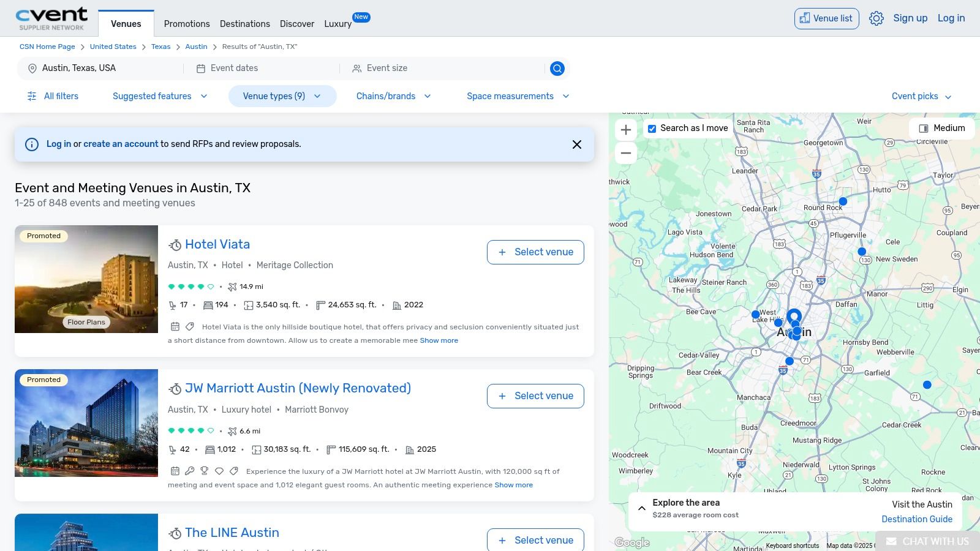Open settings via the gear icon
The image size is (980, 551).
click(x=876, y=18)
